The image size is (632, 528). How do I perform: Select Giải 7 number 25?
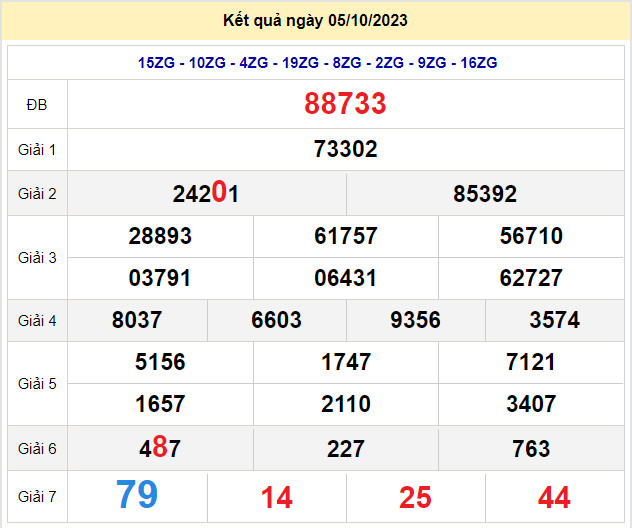[x=415, y=497]
